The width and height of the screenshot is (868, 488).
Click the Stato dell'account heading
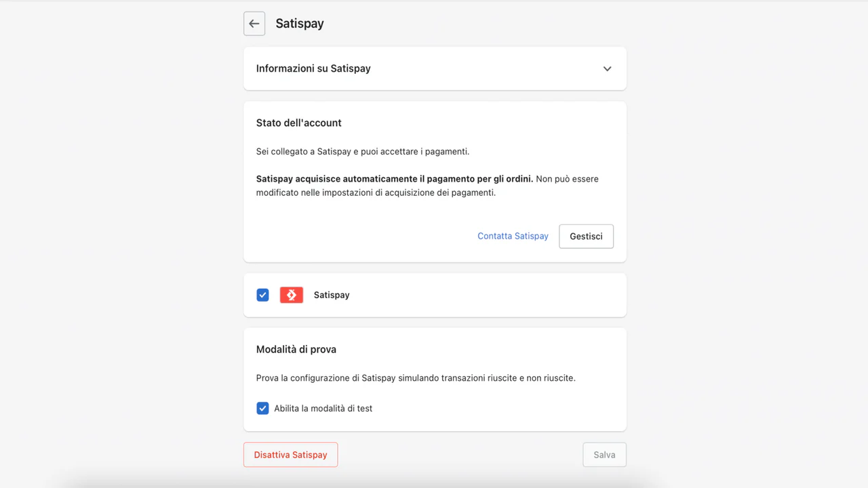pyautogui.click(x=298, y=123)
